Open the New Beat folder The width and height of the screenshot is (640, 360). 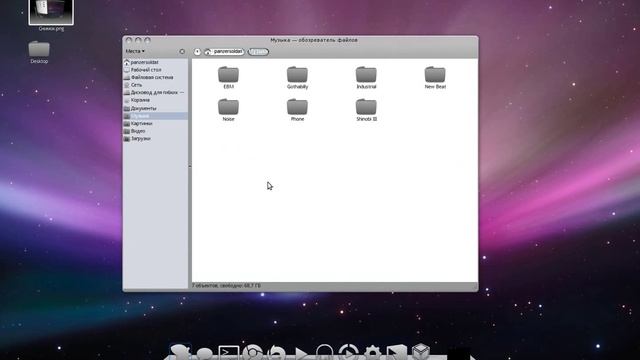tap(435, 78)
